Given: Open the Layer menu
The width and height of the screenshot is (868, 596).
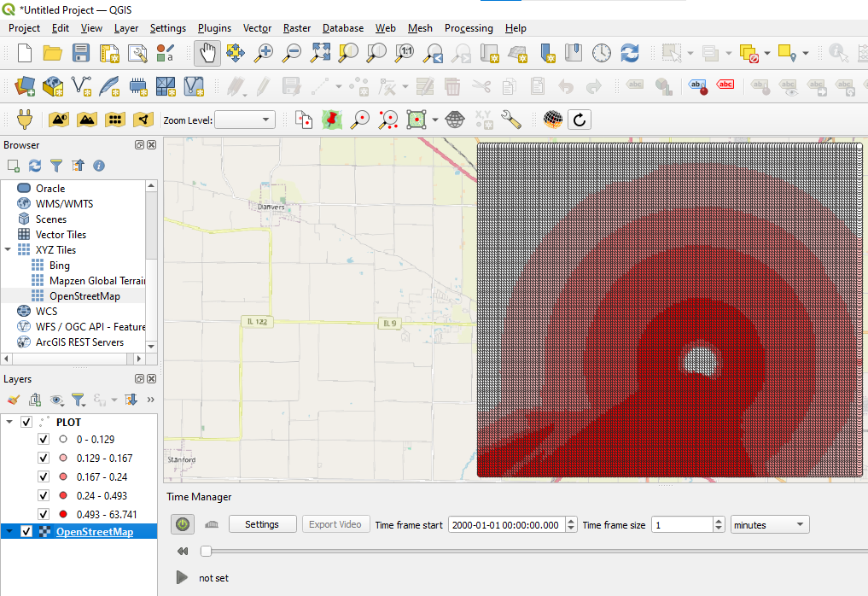Looking at the screenshot, I should pyautogui.click(x=126, y=28).
